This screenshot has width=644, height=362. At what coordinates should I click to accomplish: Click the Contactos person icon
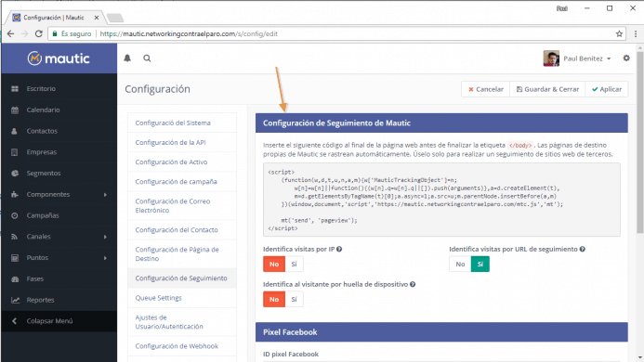click(x=15, y=131)
